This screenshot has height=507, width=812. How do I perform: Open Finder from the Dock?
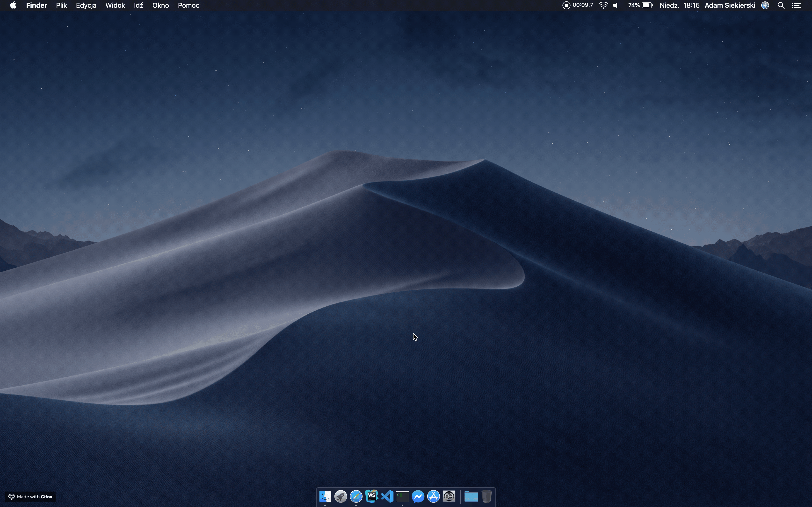(325, 496)
